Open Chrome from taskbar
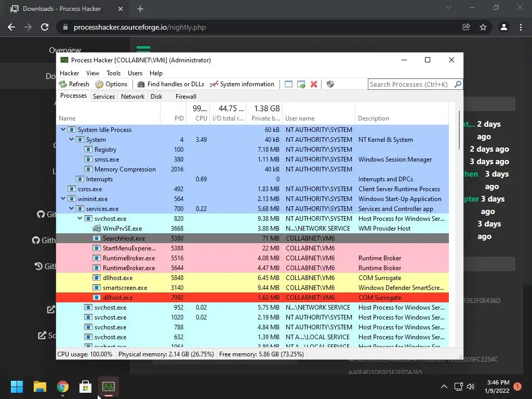 pyautogui.click(x=63, y=387)
